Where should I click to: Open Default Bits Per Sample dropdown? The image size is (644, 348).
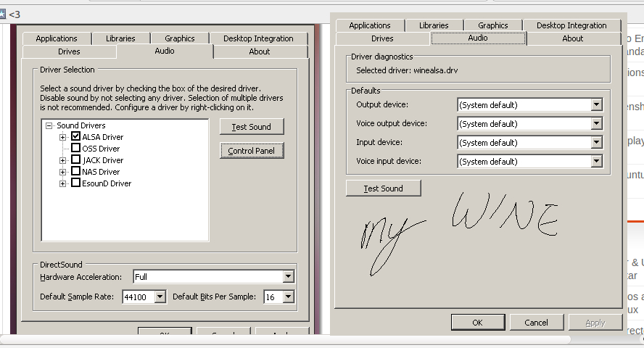[289, 297]
